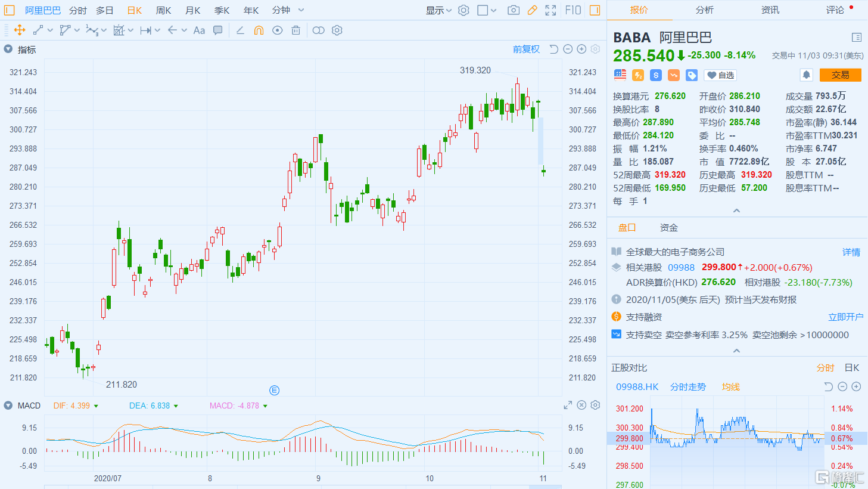Viewport: 868px width, 489px height.
Task: Zoom in chart with plus icon
Action: [x=581, y=49]
